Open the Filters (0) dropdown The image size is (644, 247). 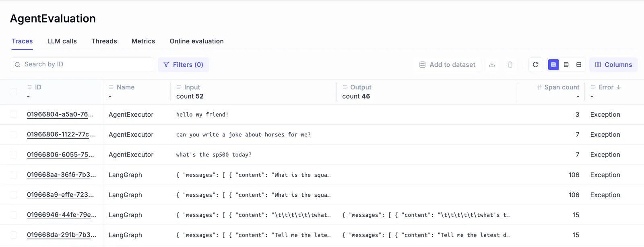click(x=183, y=65)
